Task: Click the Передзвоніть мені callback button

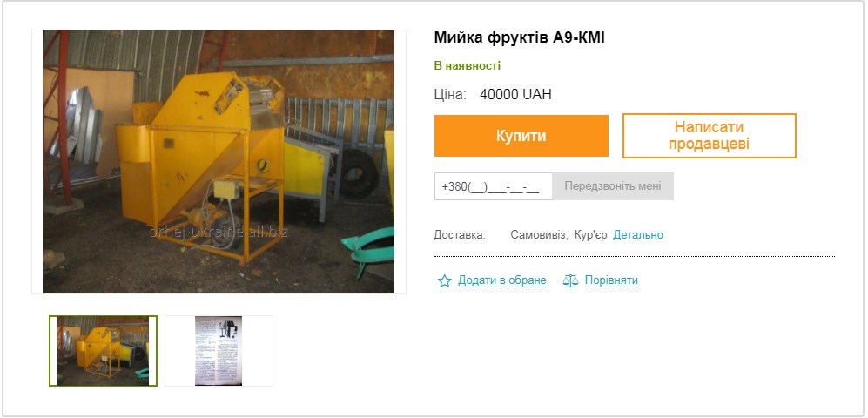Action: (x=613, y=186)
